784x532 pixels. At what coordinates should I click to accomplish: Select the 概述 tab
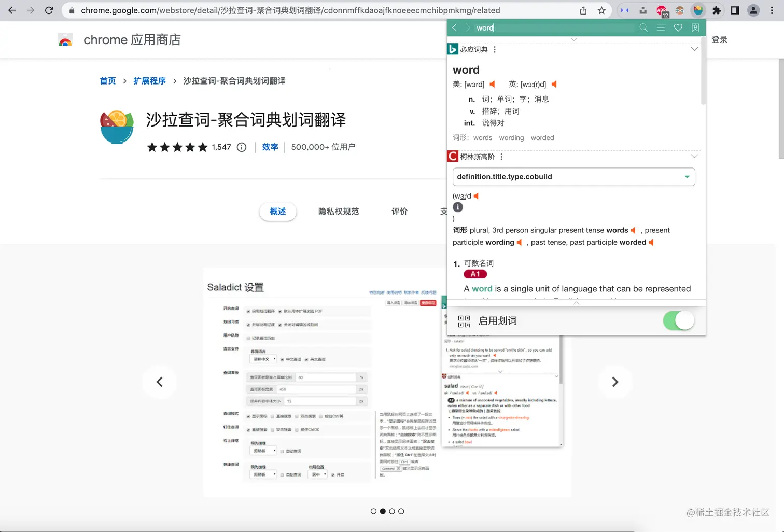click(277, 212)
